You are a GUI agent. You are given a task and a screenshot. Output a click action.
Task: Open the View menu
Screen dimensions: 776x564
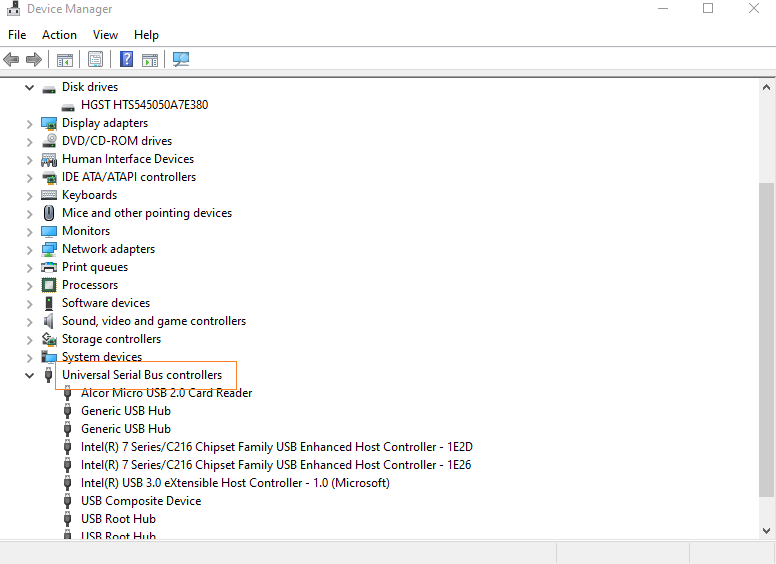click(x=105, y=35)
